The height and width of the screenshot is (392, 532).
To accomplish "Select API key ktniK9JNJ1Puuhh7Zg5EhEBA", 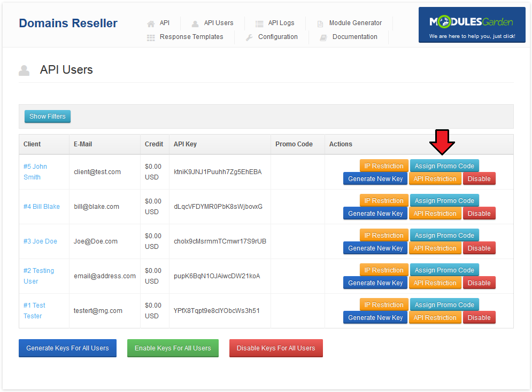I will pos(218,172).
